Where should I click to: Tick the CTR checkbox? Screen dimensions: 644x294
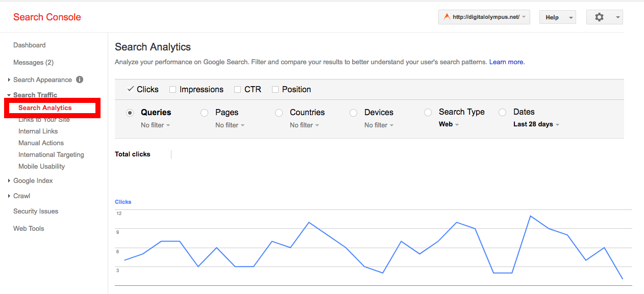pos(238,90)
